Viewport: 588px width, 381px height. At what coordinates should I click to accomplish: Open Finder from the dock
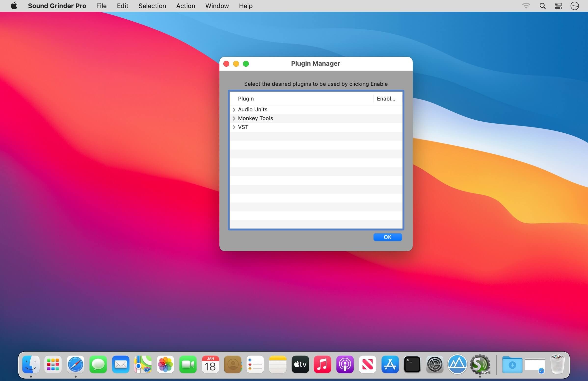(31, 365)
